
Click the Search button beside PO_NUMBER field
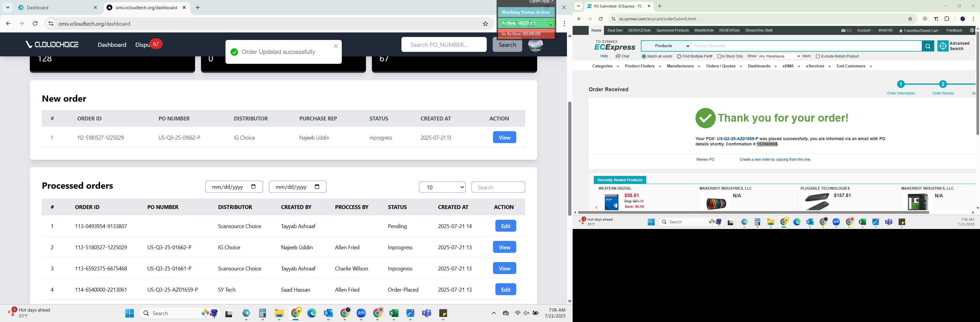click(x=507, y=44)
